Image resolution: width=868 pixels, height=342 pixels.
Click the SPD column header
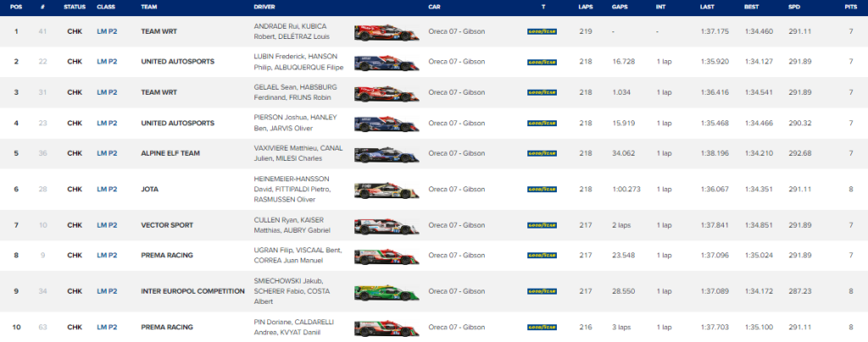[x=793, y=7]
